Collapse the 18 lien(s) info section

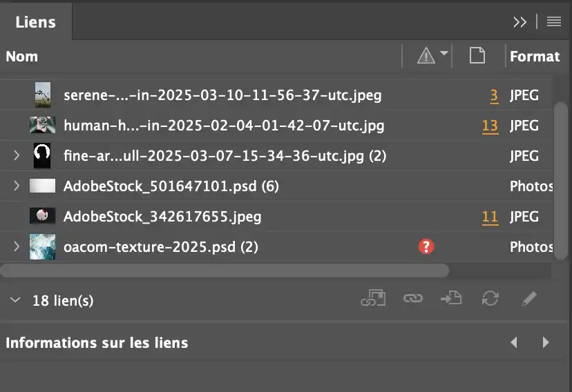[x=16, y=300]
